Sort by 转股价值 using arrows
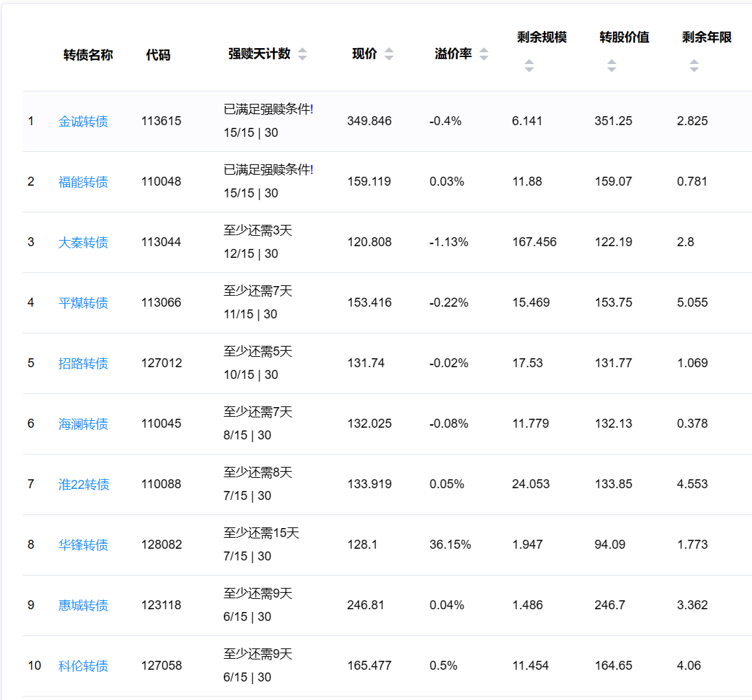 [611, 66]
